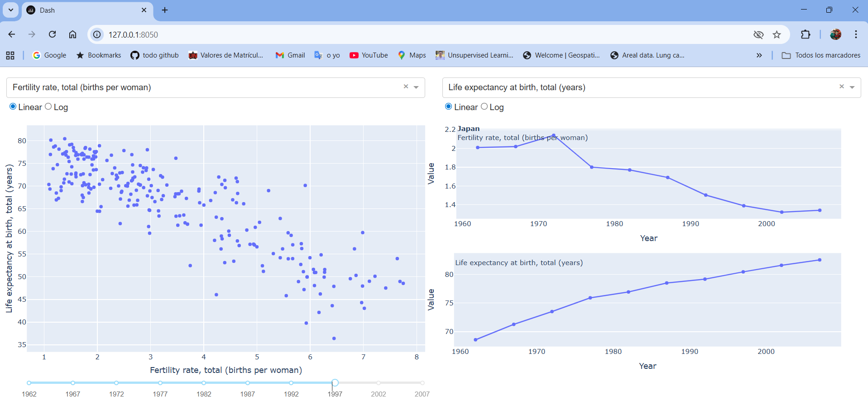This screenshot has height=416, width=868.
Task: Click the tracking protection eye icon
Action: pos(758,34)
